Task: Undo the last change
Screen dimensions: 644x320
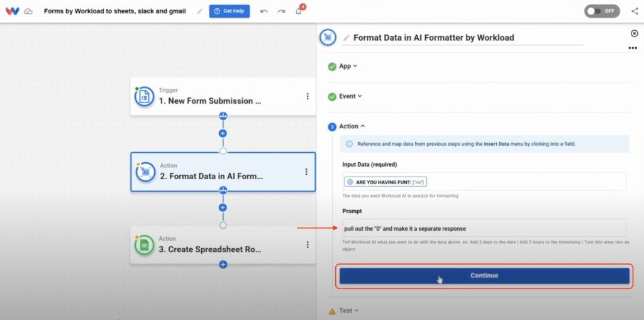Action: tap(264, 11)
